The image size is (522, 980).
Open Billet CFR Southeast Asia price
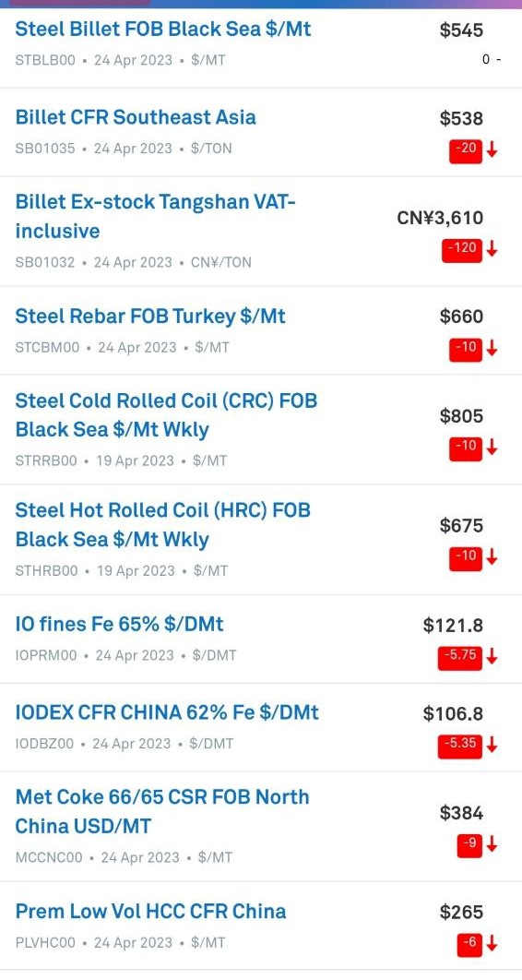(x=136, y=117)
